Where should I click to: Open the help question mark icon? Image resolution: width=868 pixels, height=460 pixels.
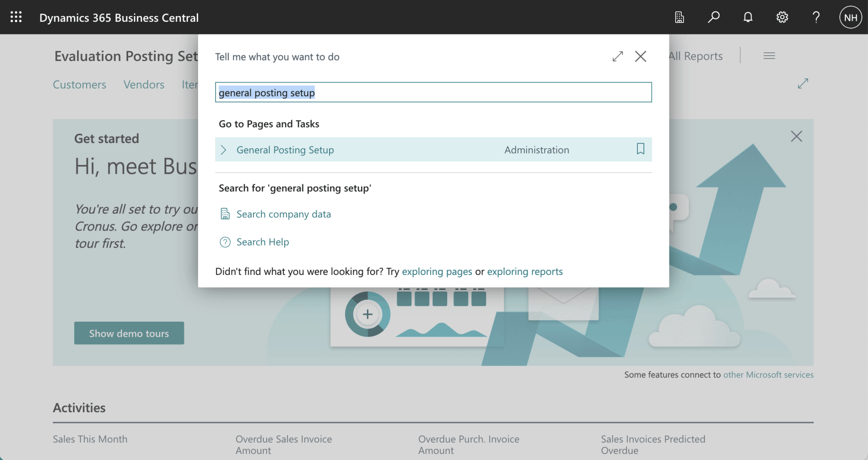point(816,17)
